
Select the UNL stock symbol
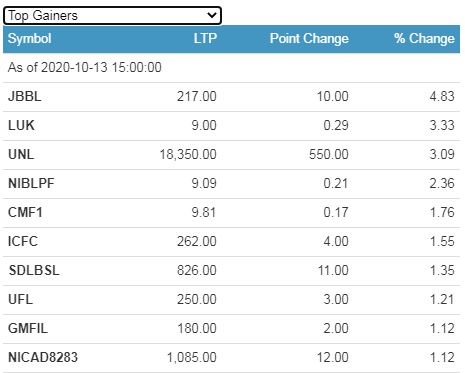coord(21,154)
